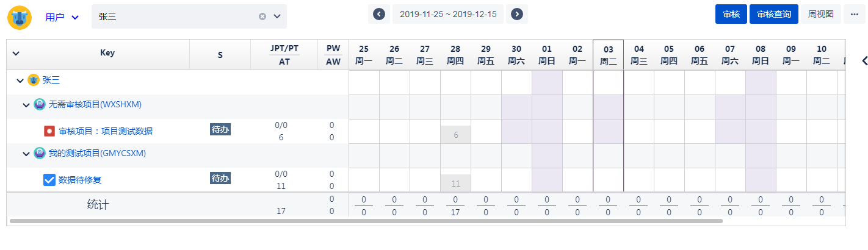Open the user selector dropdown arrow

[x=277, y=16]
